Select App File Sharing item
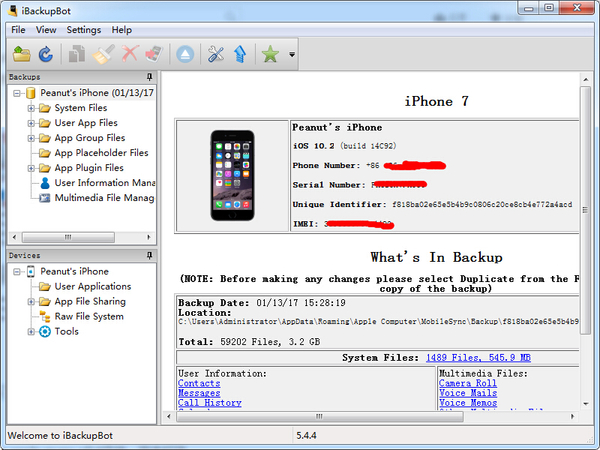The width and height of the screenshot is (600, 450). (90, 302)
